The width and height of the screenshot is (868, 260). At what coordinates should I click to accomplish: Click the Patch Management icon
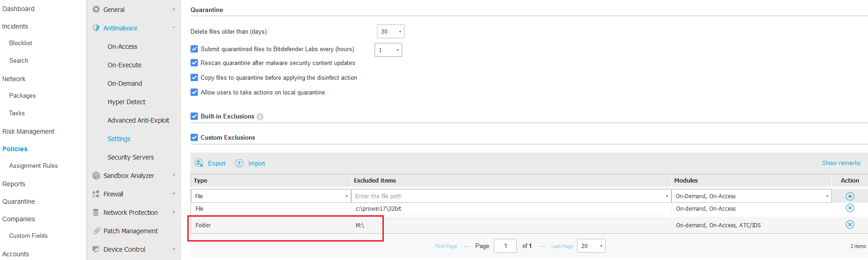pos(96,231)
